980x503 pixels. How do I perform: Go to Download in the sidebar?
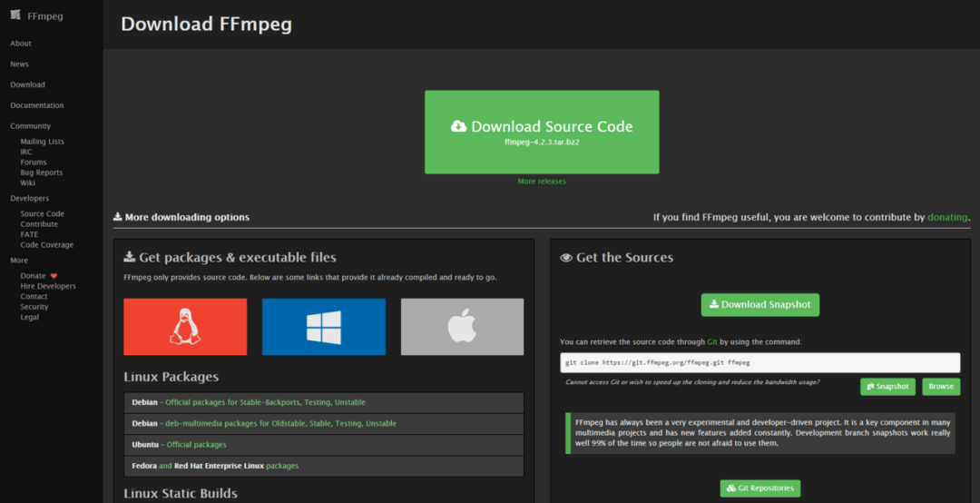(x=27, y=84)
